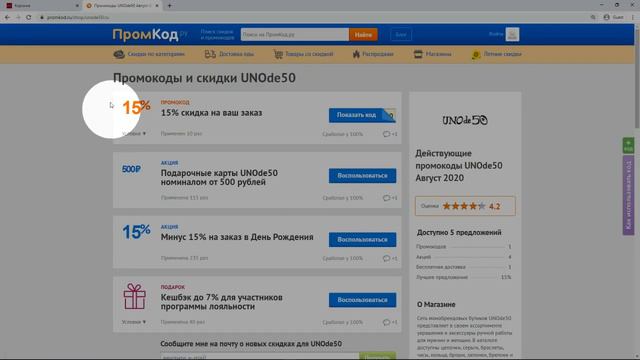Screen dimensions: 640x360
Task: Click the gift box icon
Action: tap(134, 296)
